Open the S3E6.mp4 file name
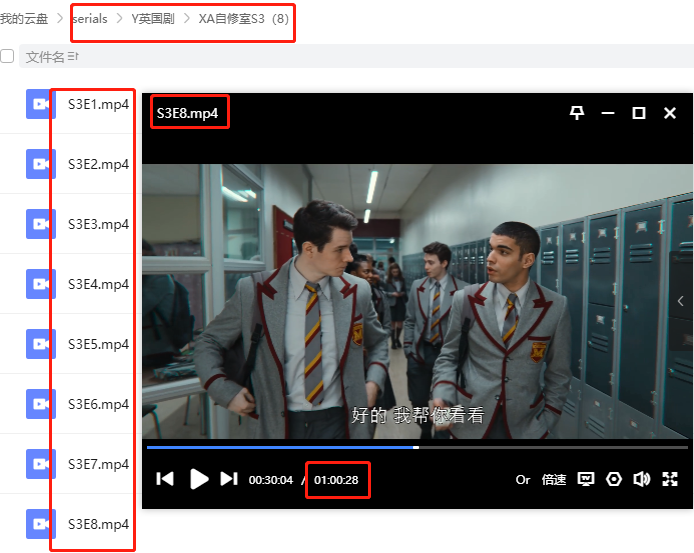Image resolution: width=694 pixels, height=553 pixels. pyautogui.click(x=98, y=404)
